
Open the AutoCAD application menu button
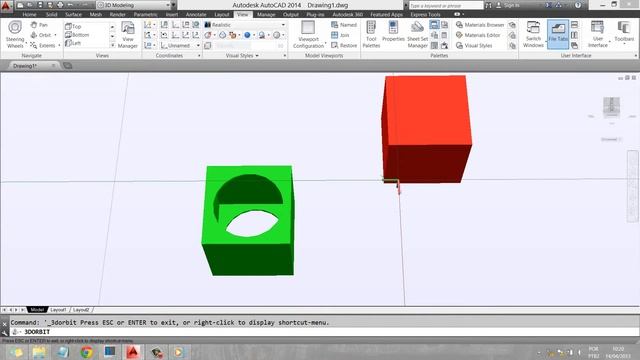[6, 6]
